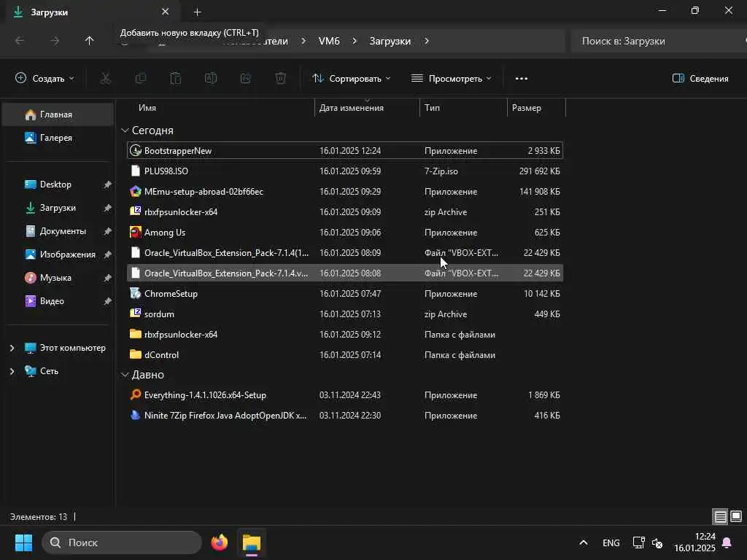Click the Forward navigation arrow

(55, 41)
